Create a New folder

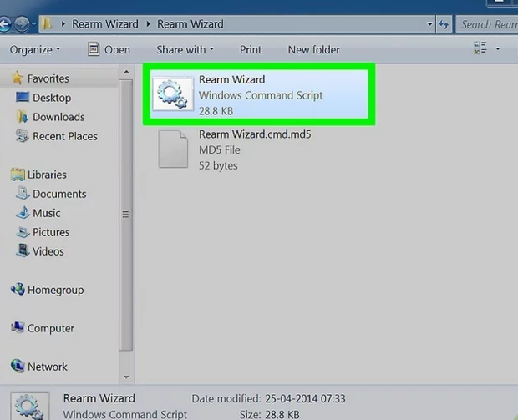[x=313, y=49]
